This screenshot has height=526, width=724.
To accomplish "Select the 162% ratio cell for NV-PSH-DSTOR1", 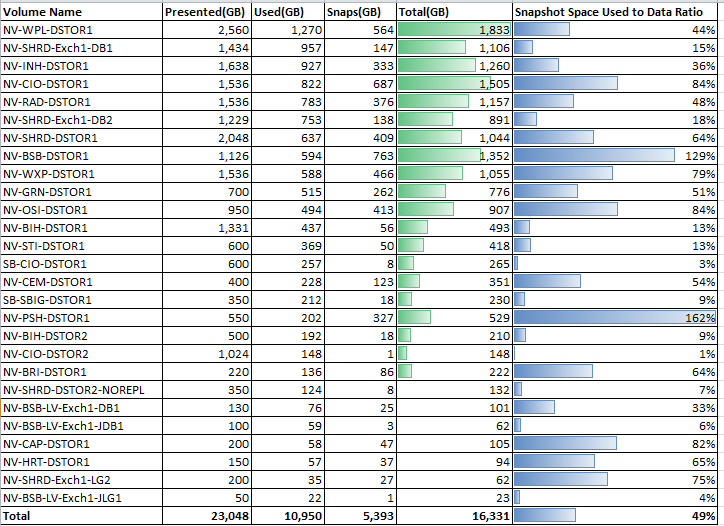I will [x=615, y=318].
